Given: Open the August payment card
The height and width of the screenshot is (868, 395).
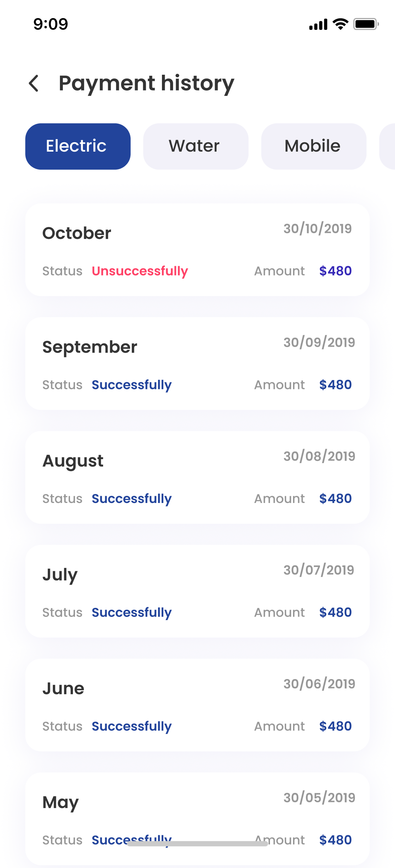Looking at the screenshot, I should pos(197,477).
